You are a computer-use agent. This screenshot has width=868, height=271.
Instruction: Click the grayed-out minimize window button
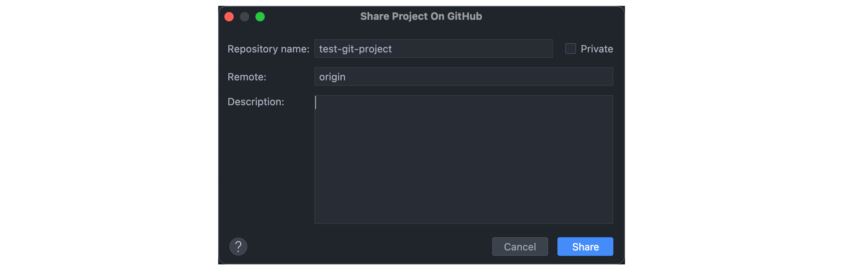tap(245, 17)
